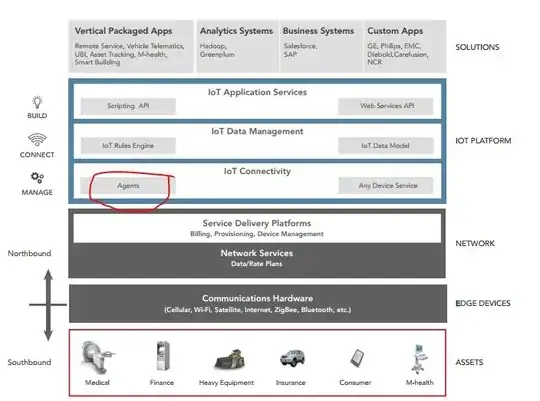Image resolution: width=540 pixels, height=401 pixels.
Task: Select the Medical MRI scanner image
Action: (97, 357)
